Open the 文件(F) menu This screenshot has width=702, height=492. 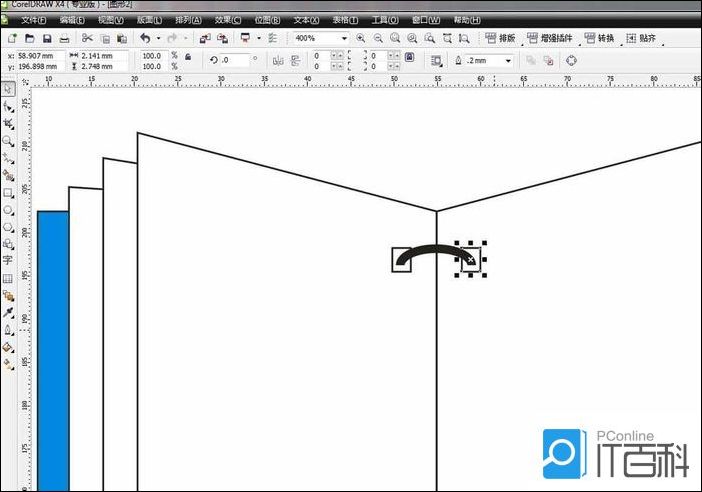(x=34, y=20)
